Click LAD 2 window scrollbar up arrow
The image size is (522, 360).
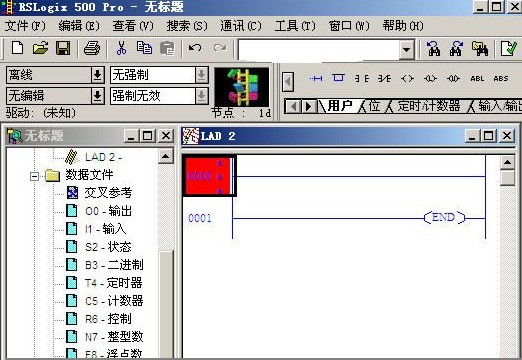coord(507,162)
